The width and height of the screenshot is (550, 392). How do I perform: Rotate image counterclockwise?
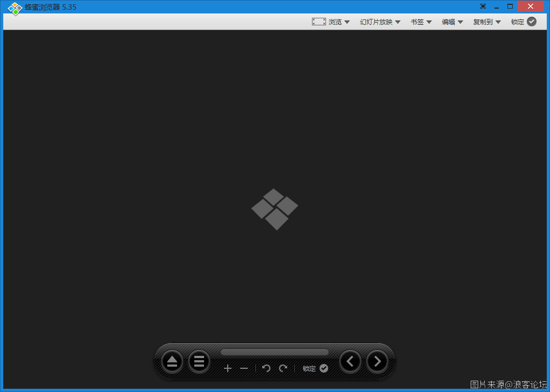click(266, 368)
